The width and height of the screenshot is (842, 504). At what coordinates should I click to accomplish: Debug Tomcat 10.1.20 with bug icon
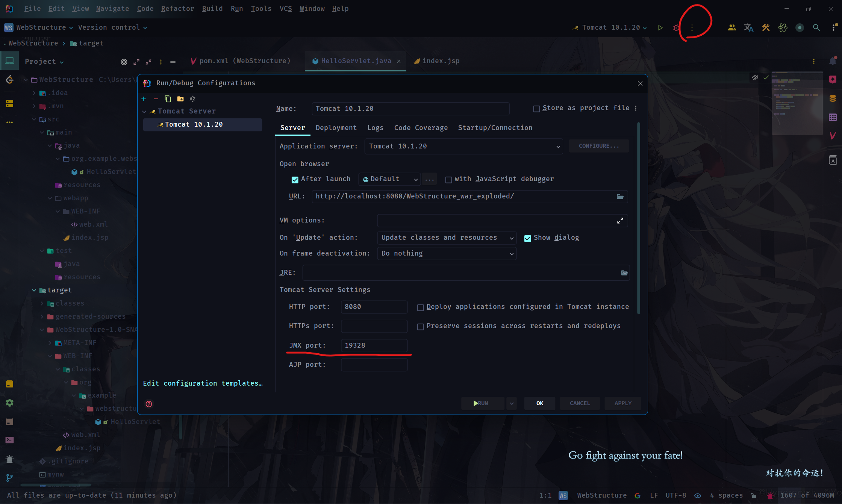[676, 27]
